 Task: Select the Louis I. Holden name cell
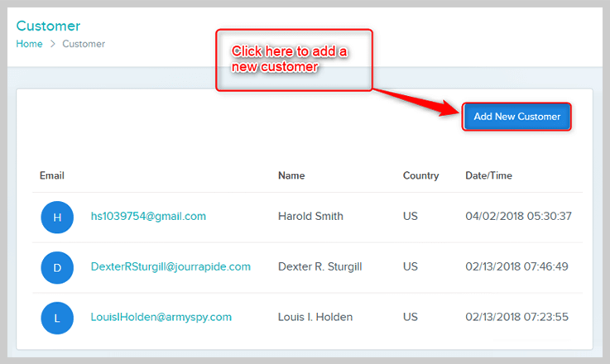pos(315,318)
